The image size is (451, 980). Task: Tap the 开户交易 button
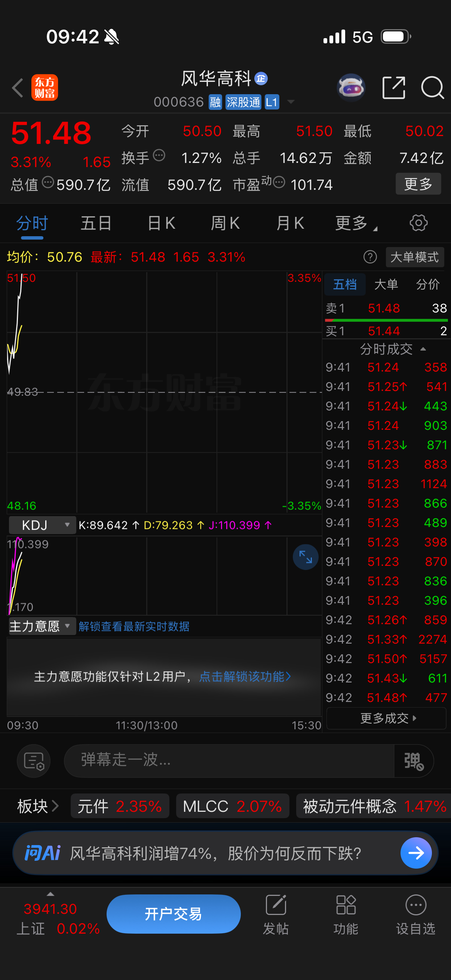174,914
